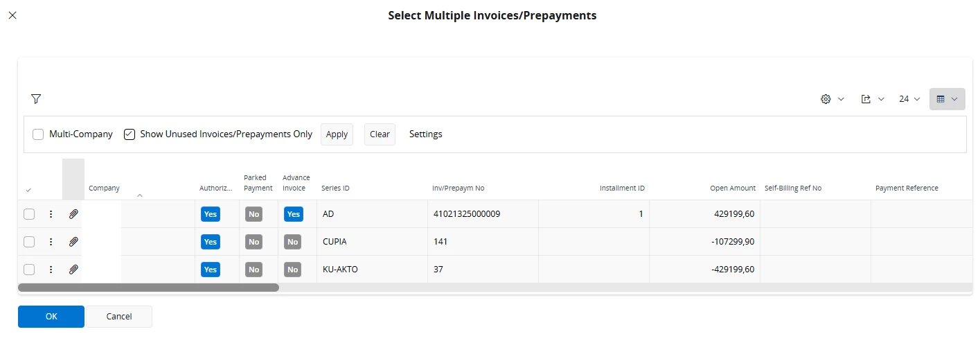Click the Payment Reference column header
The width and height of the screenshot is (980, 343).
point(907,188)
